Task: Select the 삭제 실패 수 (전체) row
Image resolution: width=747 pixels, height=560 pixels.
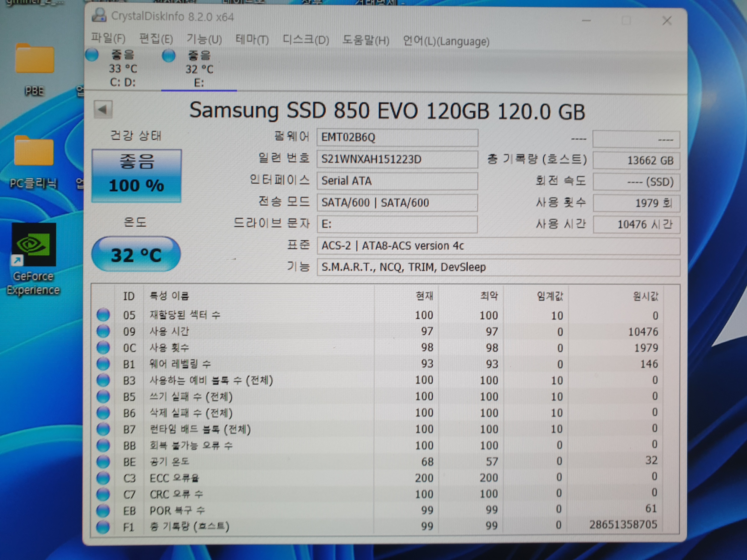Action: [385, 412]
